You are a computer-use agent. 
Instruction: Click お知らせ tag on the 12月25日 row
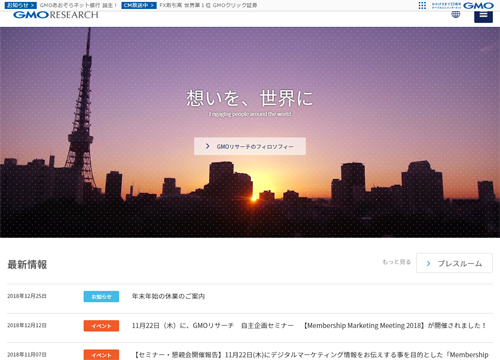pos(101,296)
